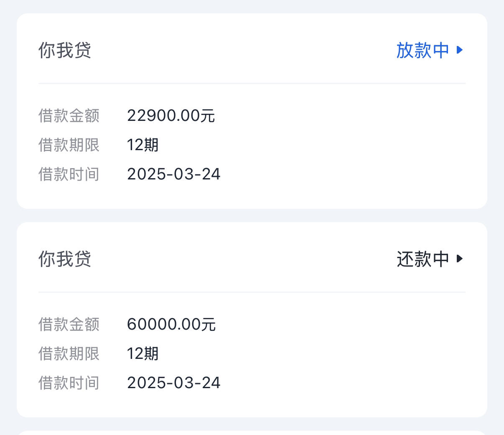
Task: Click the 22900.00元 loan amount
Action: tap(171, 115)
